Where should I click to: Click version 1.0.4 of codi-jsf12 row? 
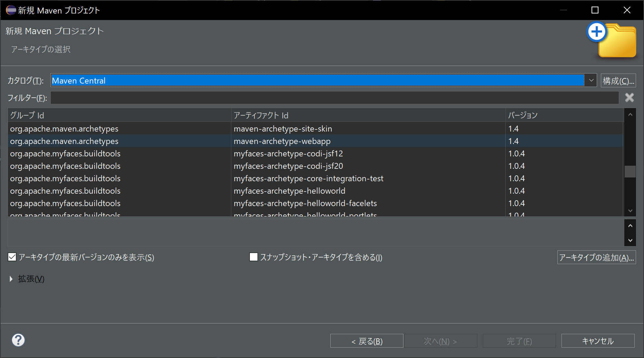516,153
